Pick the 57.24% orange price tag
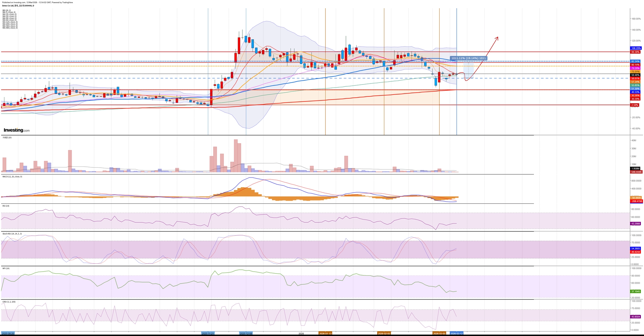Viewport: 644px width, 336px height. click(635, 82)
